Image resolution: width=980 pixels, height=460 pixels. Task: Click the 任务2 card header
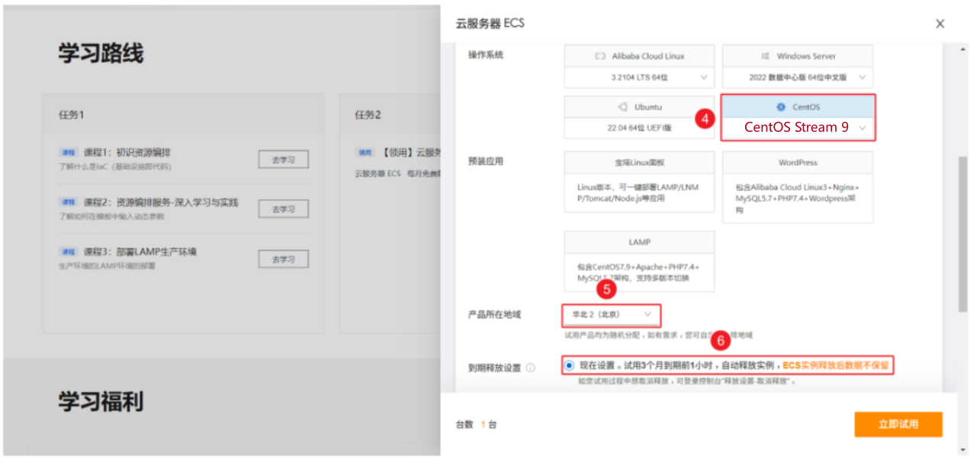tap(390, 114)
